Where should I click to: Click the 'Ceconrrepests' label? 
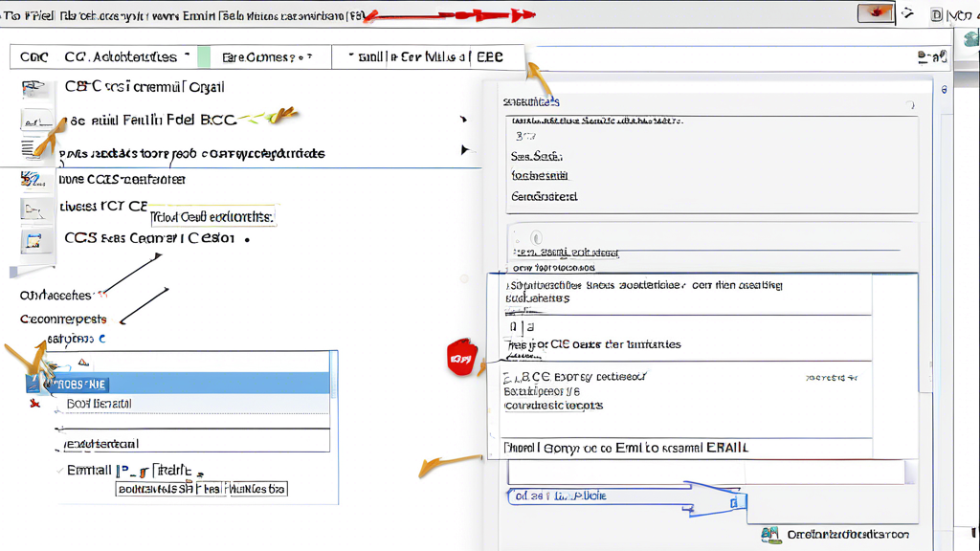63,320
